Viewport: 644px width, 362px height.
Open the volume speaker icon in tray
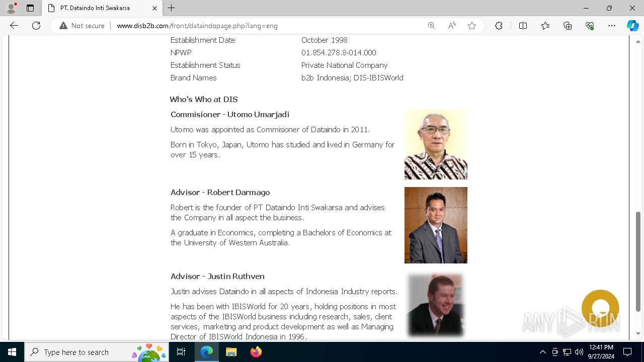579,352
